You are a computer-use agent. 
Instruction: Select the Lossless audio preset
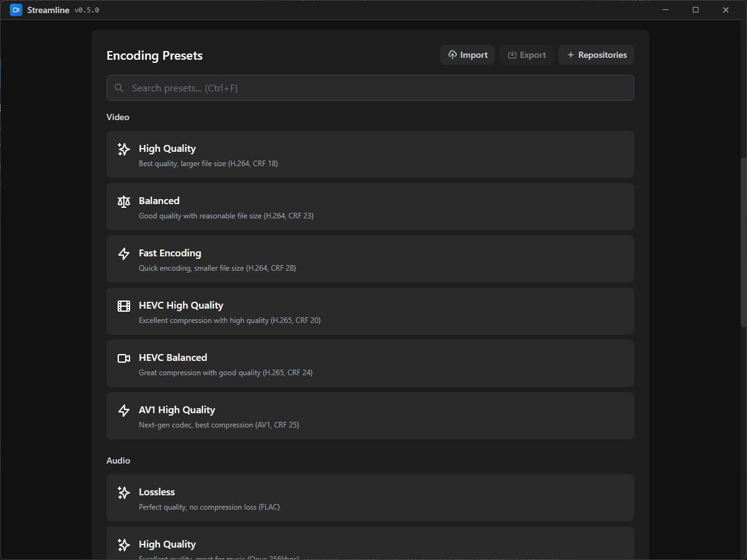click(x=370, y=498)
